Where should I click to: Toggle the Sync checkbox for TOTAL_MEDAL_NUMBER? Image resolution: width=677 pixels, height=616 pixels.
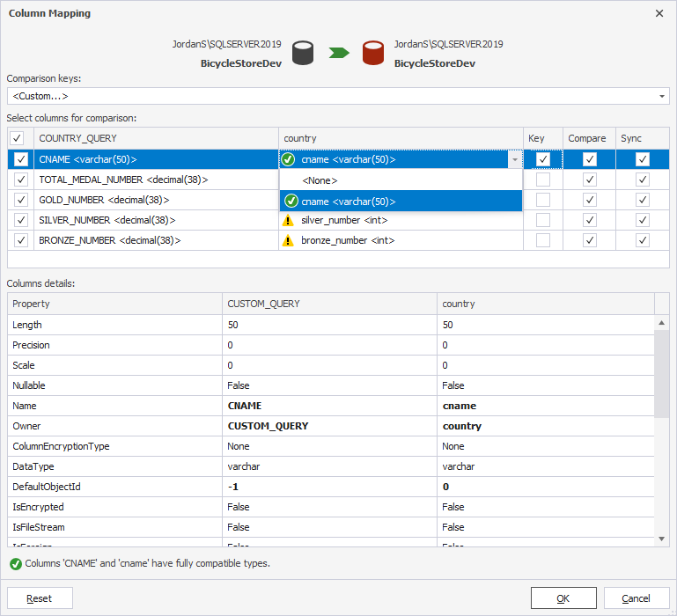643,180
